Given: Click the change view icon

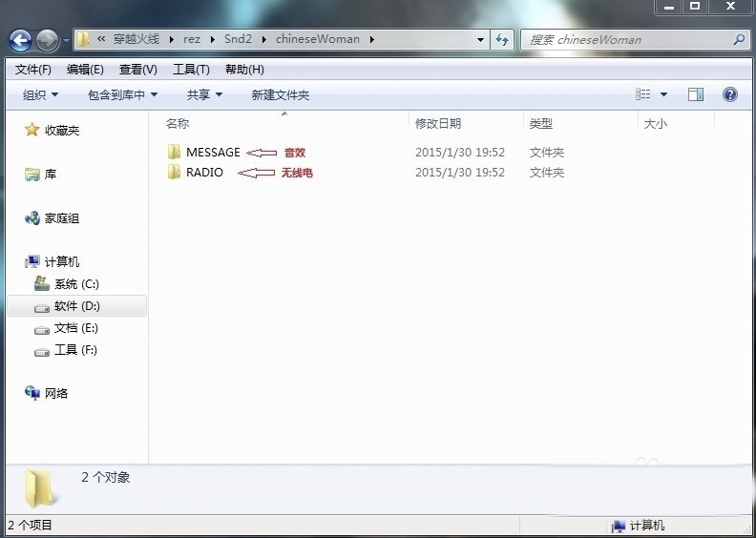Looking at the screenshot, I should click(x=642, y=93).
